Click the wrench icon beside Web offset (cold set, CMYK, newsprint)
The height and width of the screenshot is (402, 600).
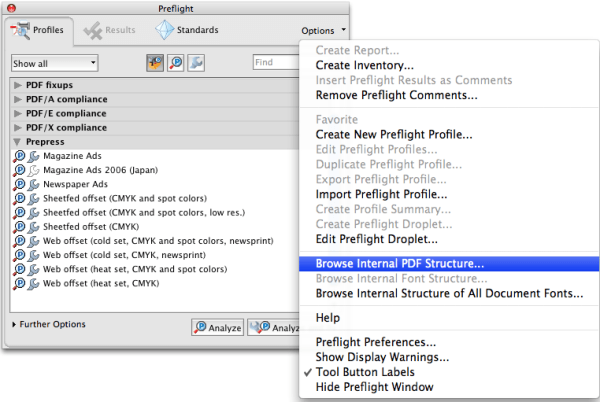click(x=34, y=255)
